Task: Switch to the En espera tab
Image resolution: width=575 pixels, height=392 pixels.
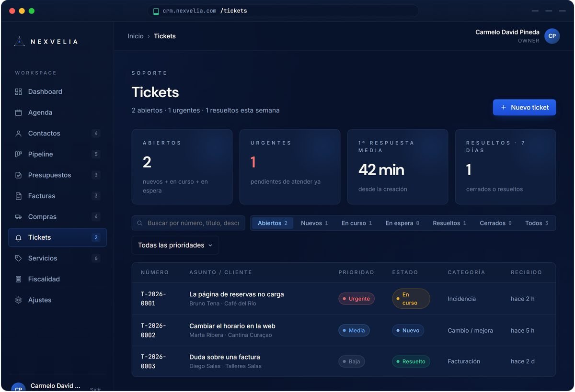Action: (402, 223)
